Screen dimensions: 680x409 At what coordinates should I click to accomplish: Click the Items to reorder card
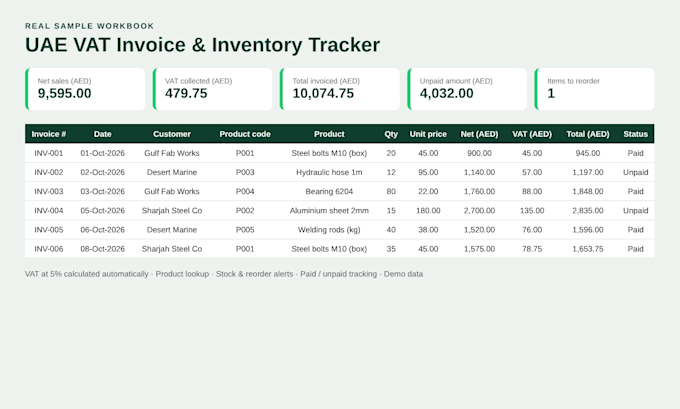pos(595,89)
